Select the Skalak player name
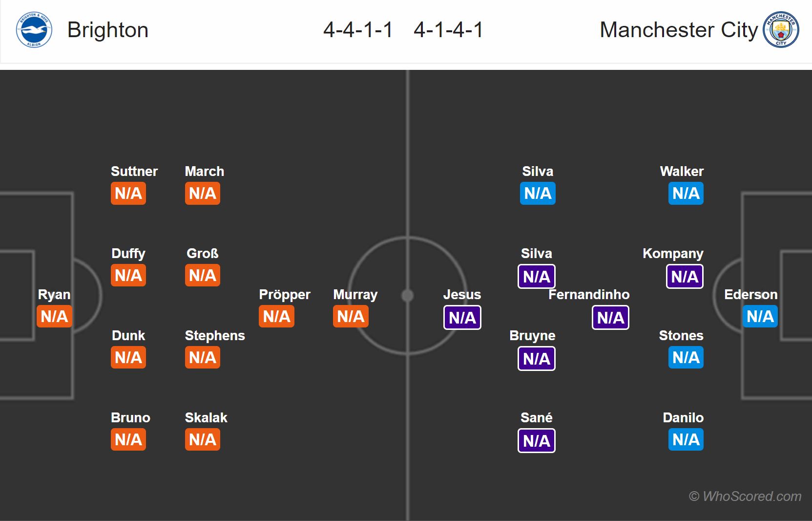 [x=206, y=418]
